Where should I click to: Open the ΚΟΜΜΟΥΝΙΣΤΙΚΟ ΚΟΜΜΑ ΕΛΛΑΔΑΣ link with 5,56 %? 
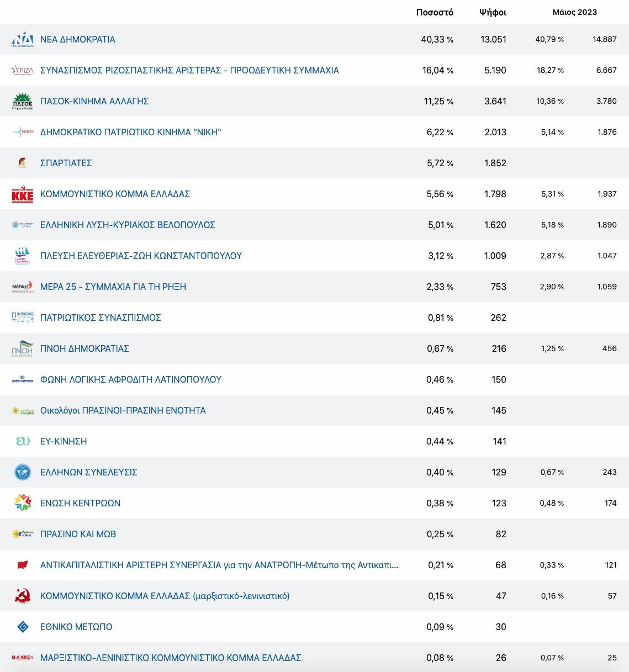click(115, 194)
